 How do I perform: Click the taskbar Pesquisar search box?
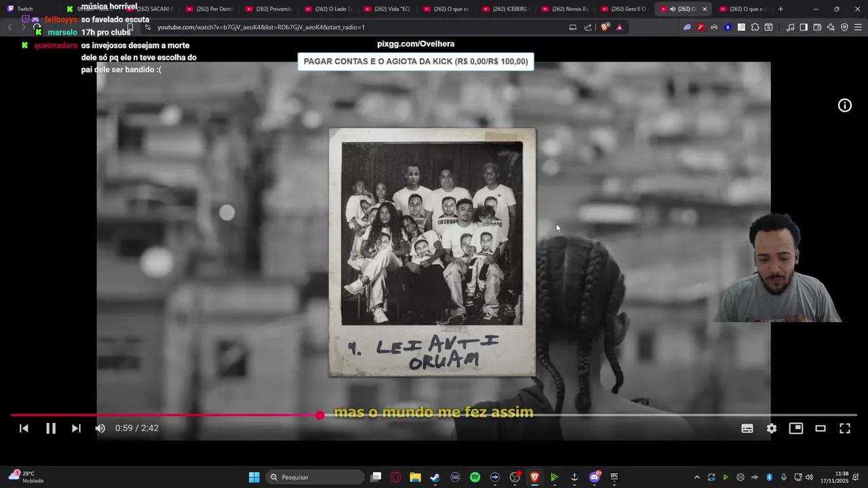click(315, 477)
